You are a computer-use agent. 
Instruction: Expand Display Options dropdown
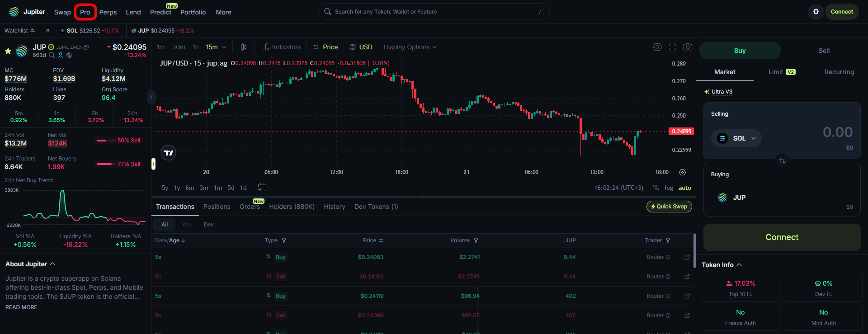[410, 47]
